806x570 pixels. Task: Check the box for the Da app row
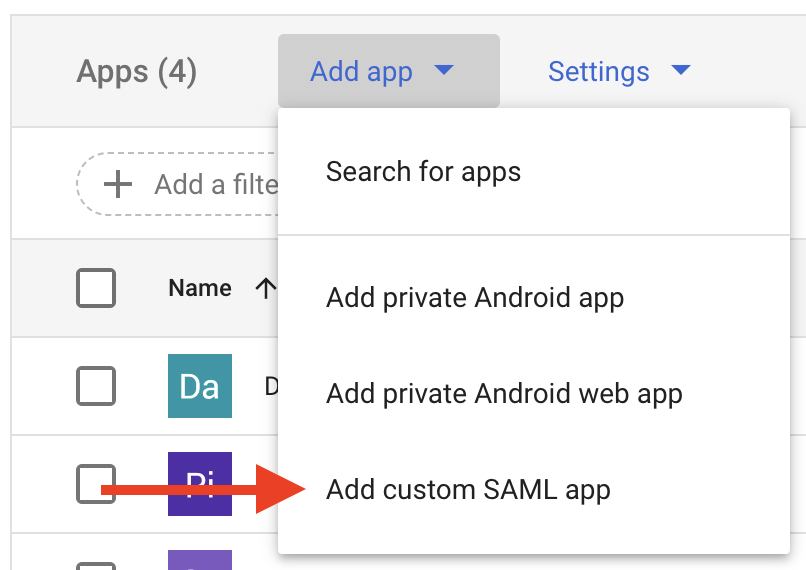point(96,386)
